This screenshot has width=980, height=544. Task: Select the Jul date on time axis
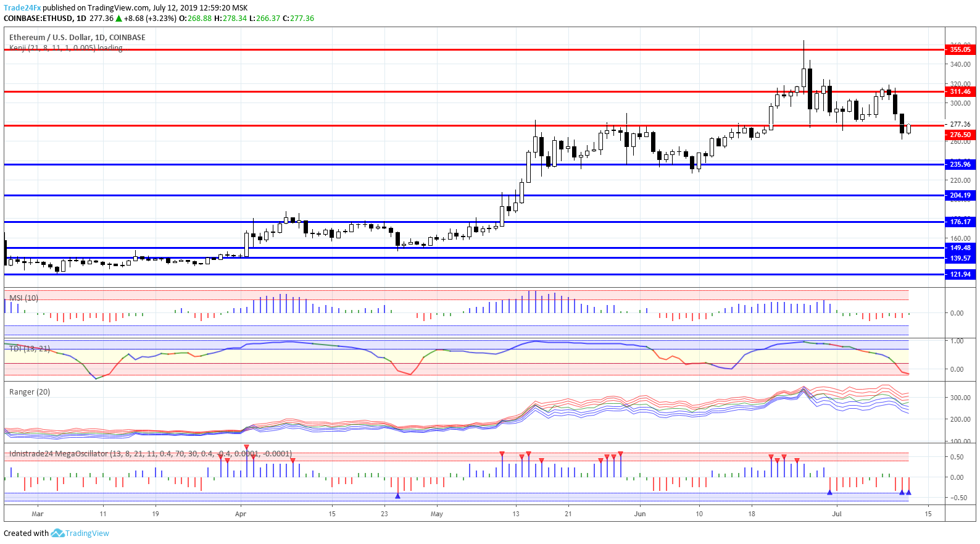(836, 514)
